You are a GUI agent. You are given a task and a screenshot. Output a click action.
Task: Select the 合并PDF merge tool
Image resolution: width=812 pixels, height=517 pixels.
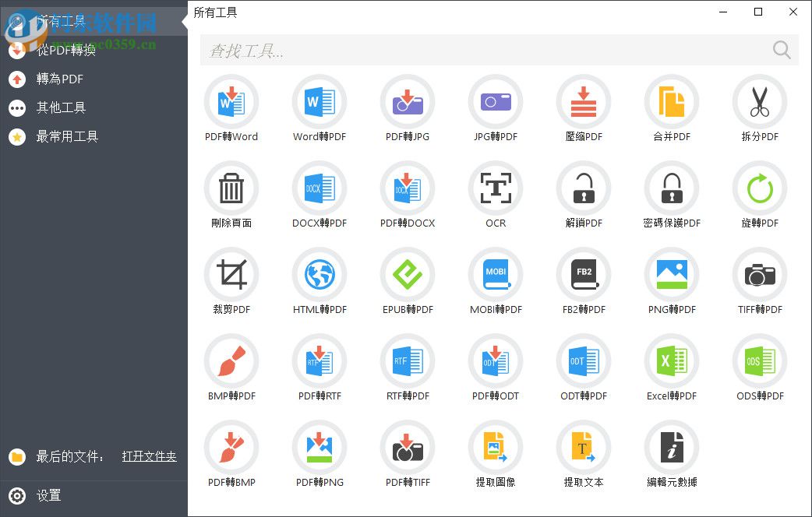(x=672, y=109)
